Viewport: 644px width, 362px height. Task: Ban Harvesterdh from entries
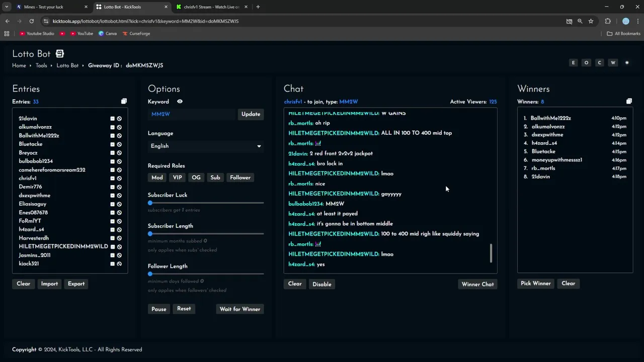(x=119, y=238)
